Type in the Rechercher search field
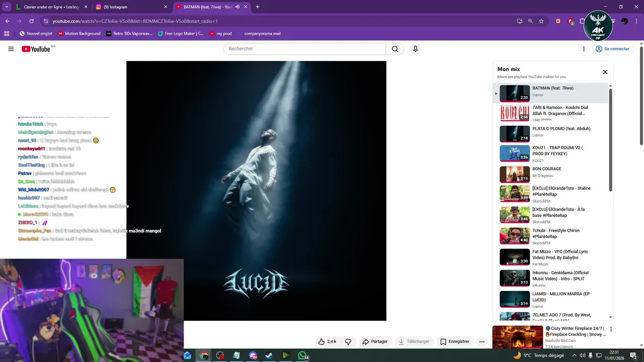Image resolution: width=644 pixels, height=362 pixels. point(304,49)
